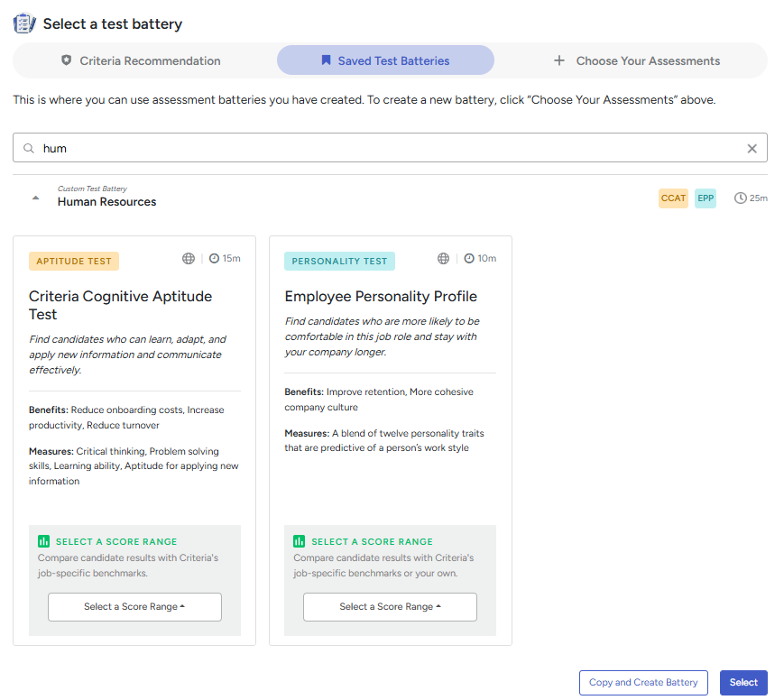Switch to the Criteria Recommendation tab
This screenshot has width=784, height=700.
pos(141,60)
